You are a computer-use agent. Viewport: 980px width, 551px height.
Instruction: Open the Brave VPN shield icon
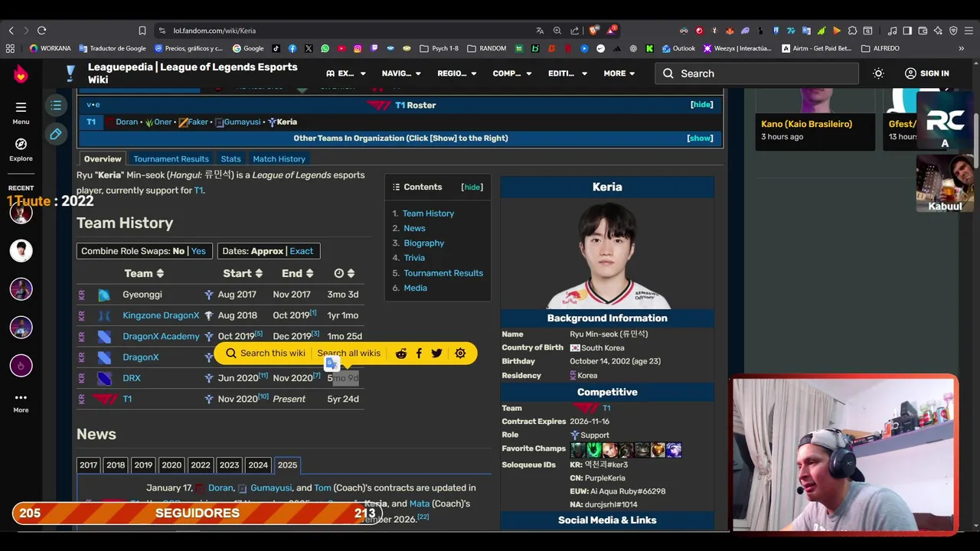pyautogui.click(x=953, y=31)
